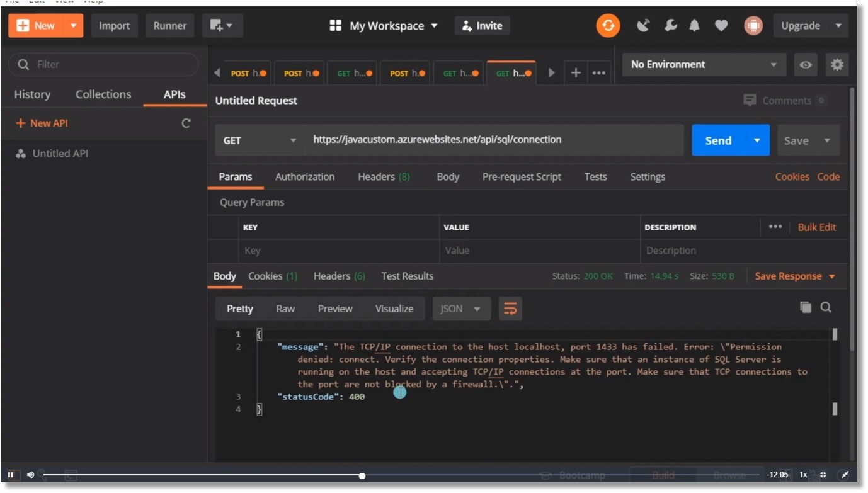Viewport: 868px width, 493px height.
Task: Add a new request tab with plus
Action: [x=575, y=73]
